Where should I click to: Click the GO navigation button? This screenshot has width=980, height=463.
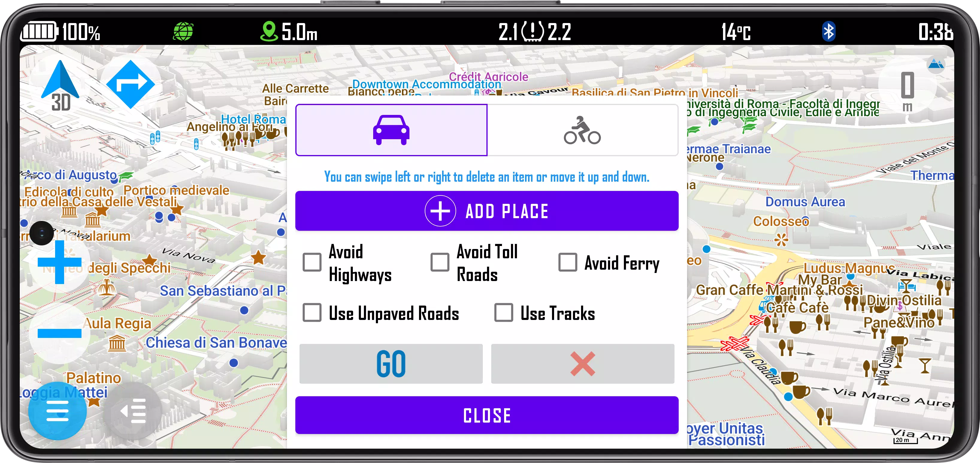click(x=390, y=362)
